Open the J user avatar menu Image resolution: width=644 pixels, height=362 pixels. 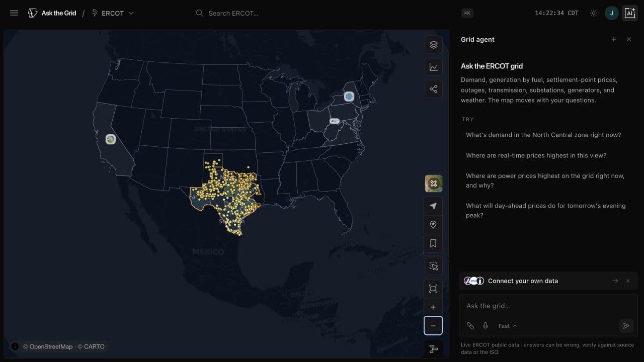pyautogui.click(x=611, y=13)
